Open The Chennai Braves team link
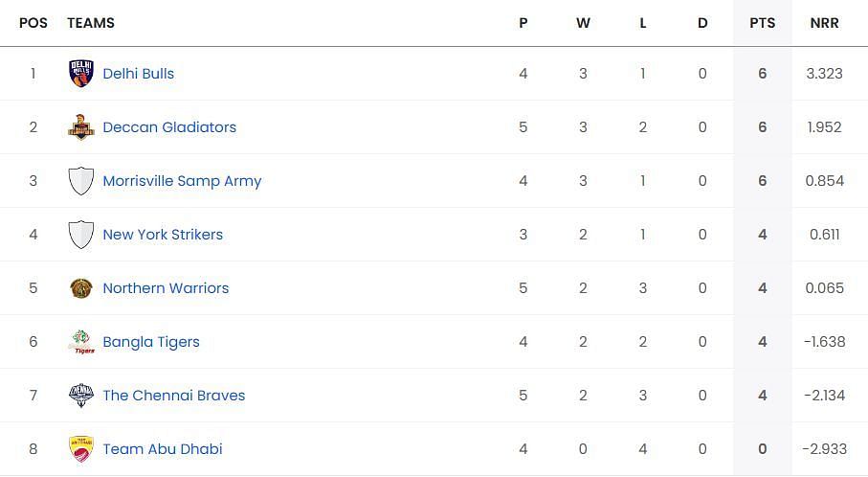Screen dimensions: 868x477 174,396
